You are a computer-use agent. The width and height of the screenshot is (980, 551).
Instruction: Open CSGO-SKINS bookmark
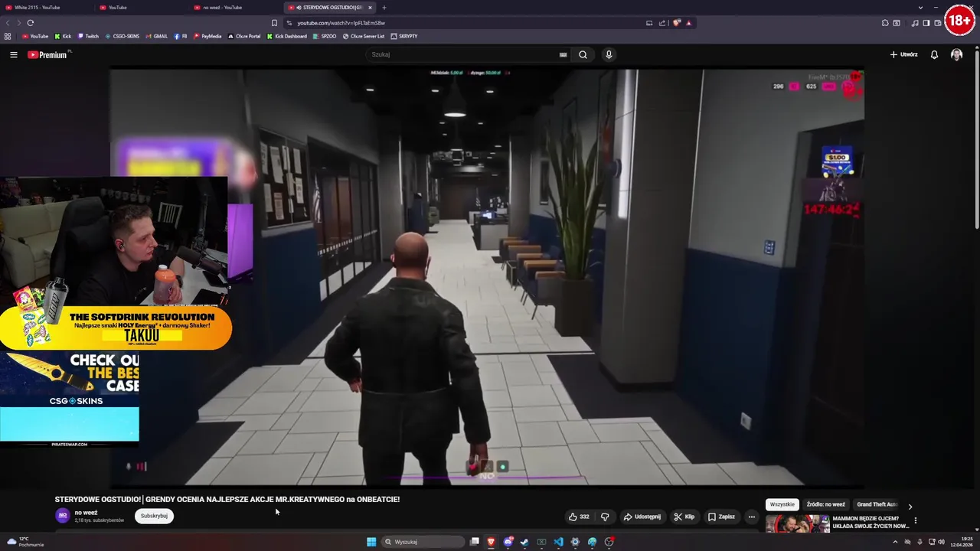coord(122,36)
